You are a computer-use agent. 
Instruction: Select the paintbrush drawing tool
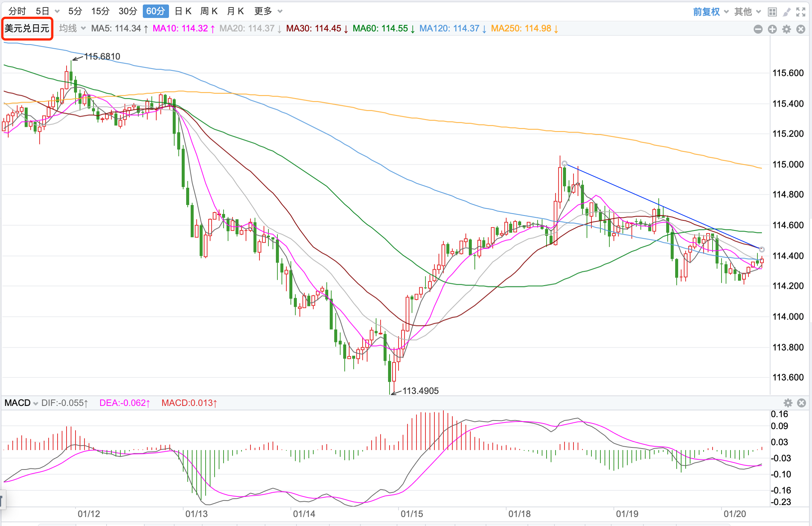(787, 12)
